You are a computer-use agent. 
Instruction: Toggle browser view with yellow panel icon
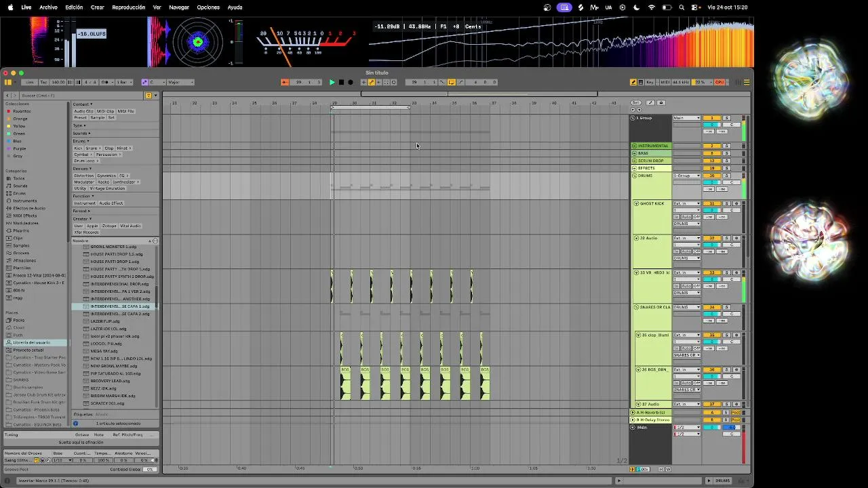(x=7, y=82)
